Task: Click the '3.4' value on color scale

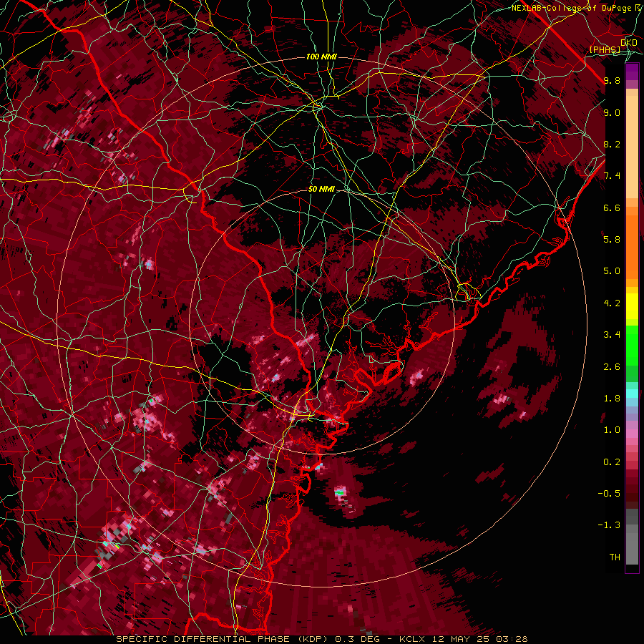Action: (612, 335)
